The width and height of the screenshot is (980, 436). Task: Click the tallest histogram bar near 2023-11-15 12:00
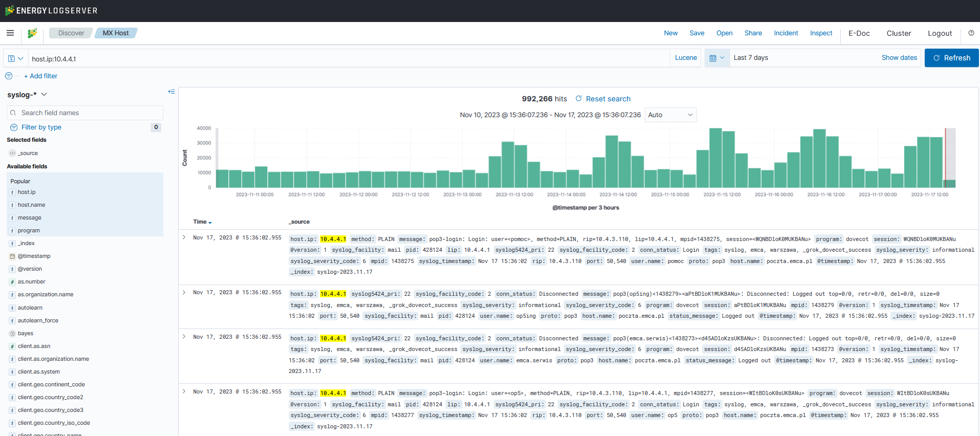(x=715, y=158)
